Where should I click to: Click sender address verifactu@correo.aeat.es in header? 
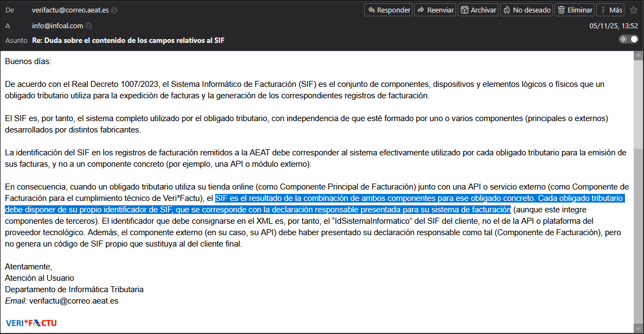[70, 10]
